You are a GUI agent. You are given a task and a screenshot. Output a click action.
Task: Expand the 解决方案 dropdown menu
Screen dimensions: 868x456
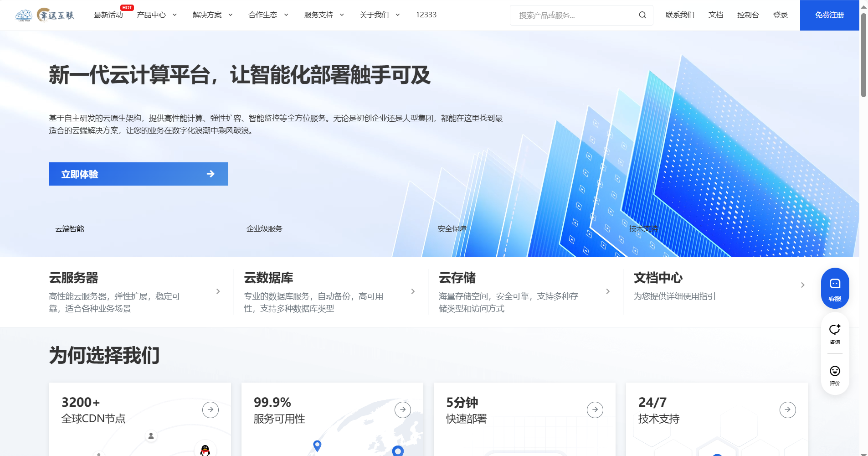point(212,15)
